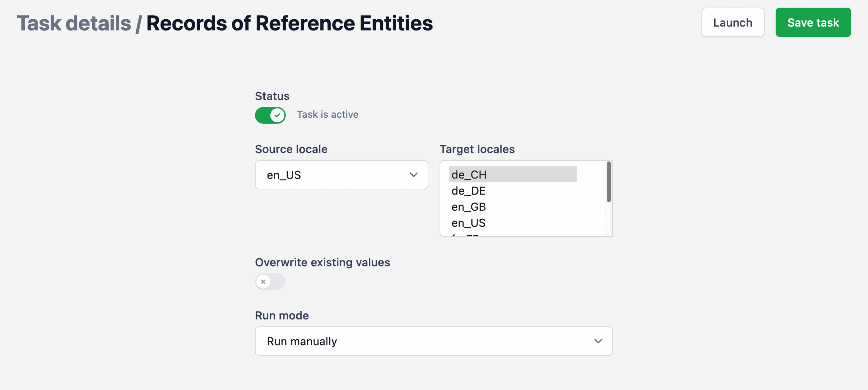
Task: Select de_DE in the Target locales list
Action: click(x=468, y=191)
